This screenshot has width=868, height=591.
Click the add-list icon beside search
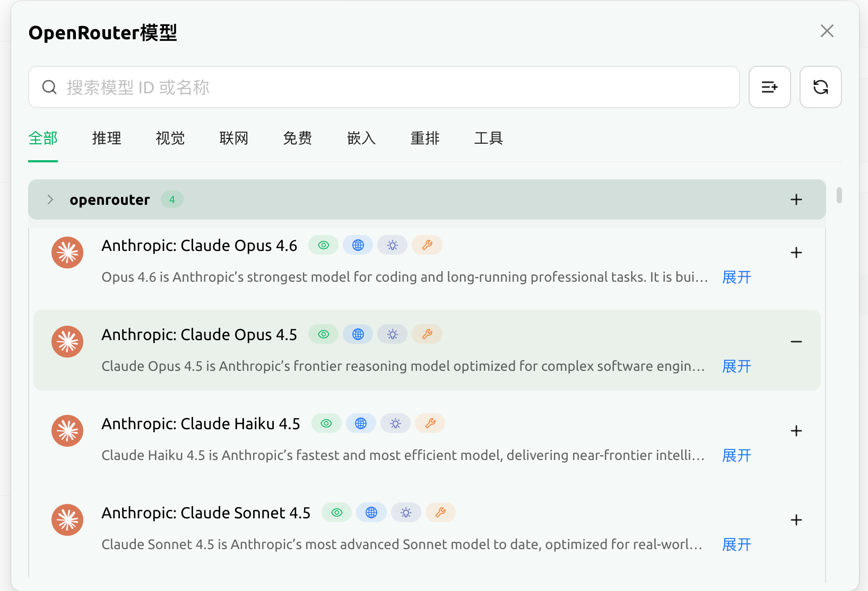point(769,87)
